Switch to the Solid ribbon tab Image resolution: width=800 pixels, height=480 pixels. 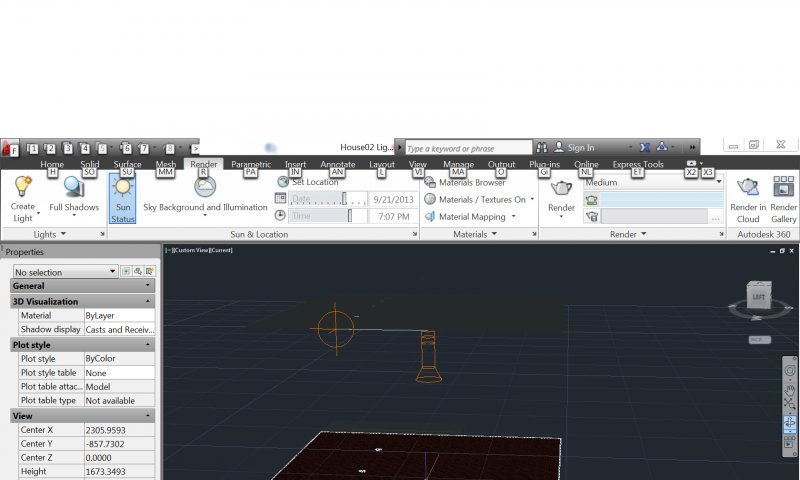pos(90,164)
